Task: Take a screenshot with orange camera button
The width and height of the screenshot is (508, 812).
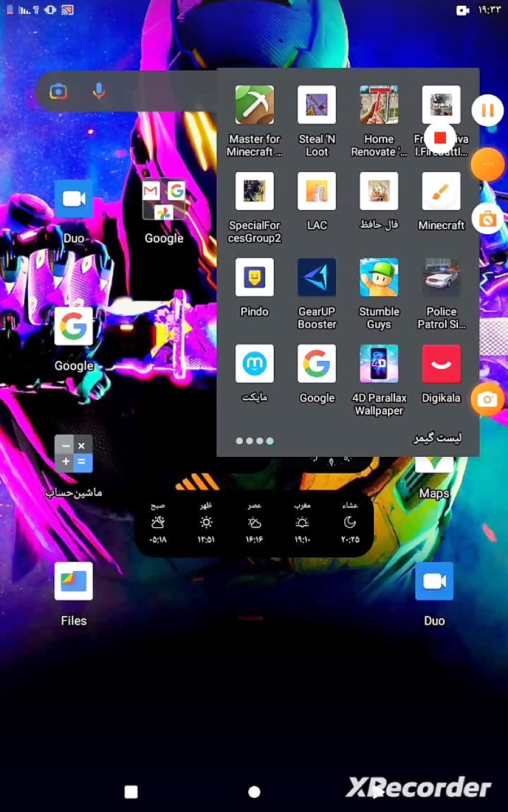Action: (488, 399)
